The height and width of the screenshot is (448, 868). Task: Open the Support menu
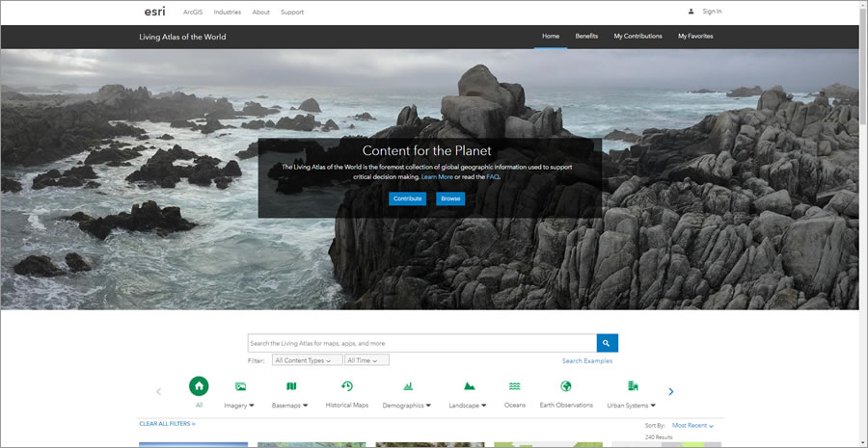(292, 13)
